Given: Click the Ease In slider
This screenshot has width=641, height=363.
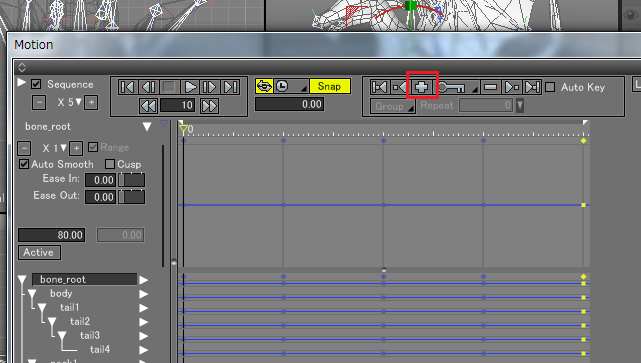Looking at the screenshot, I should pos(132,180).
